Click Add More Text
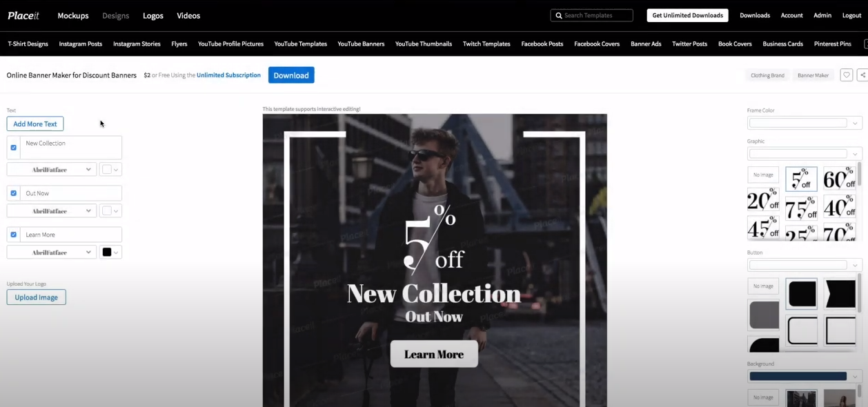 [34, 123]
